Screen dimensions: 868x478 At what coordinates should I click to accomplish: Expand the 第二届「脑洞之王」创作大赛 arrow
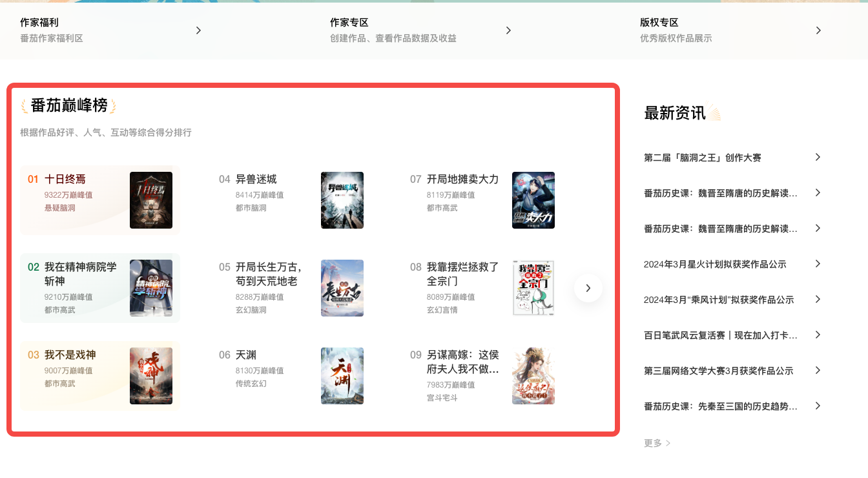point(818,157)
